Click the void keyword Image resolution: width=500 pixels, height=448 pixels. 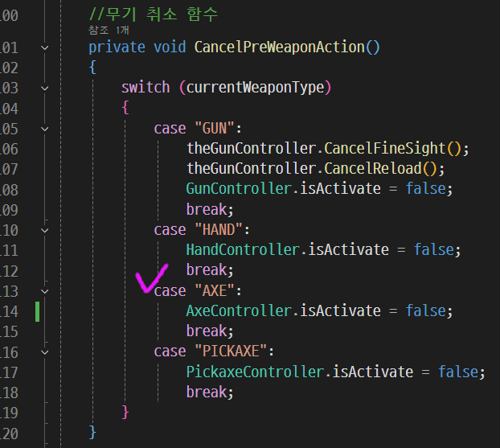[x=170, y=47]
